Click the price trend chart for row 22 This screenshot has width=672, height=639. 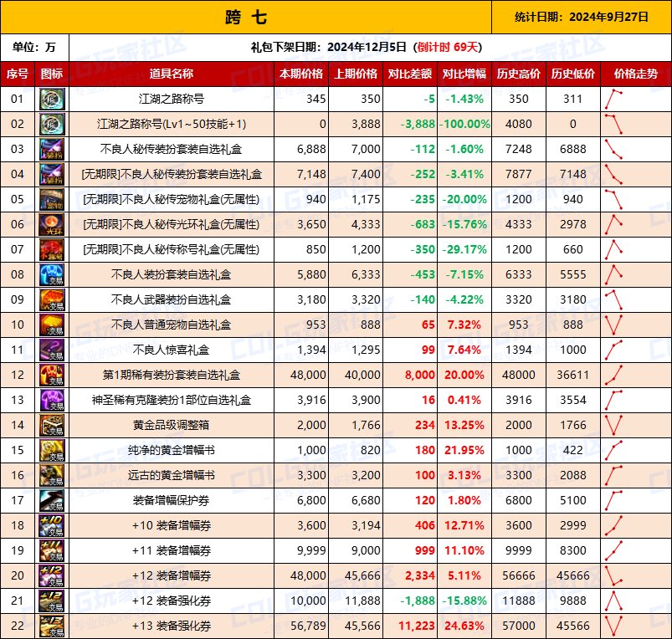613,626
